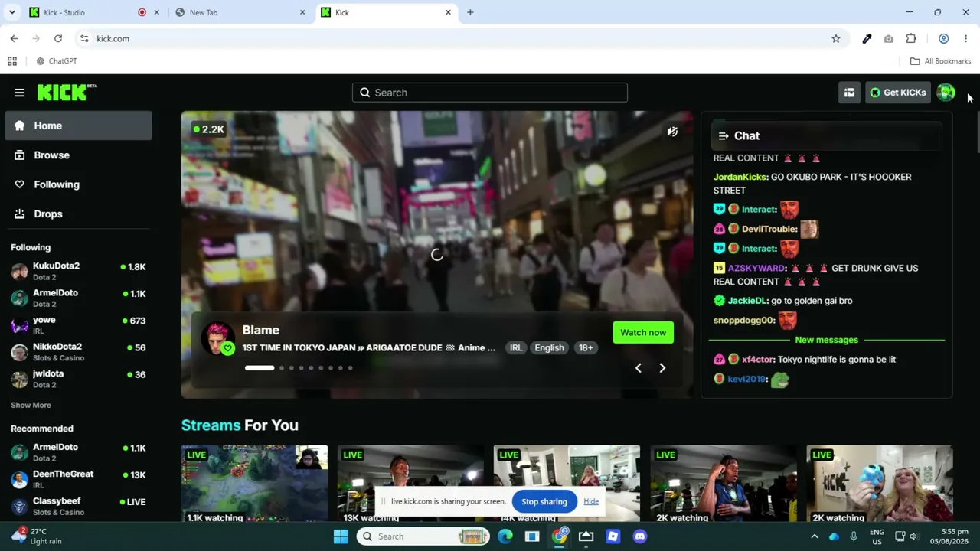This screenshot has height=551, width=980.
Task: Collapse the sidebar with the hamburger icon
Action: point(20,93)
